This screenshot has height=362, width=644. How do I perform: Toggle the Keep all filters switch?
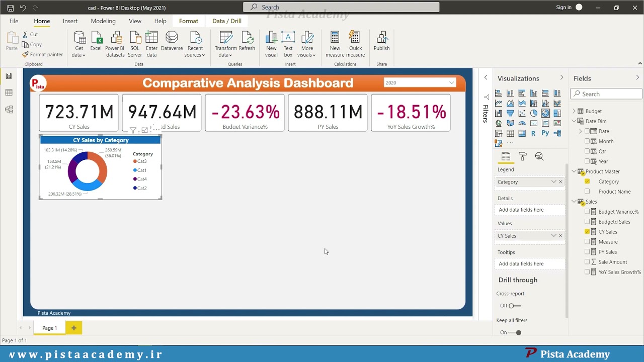(515, 332)
